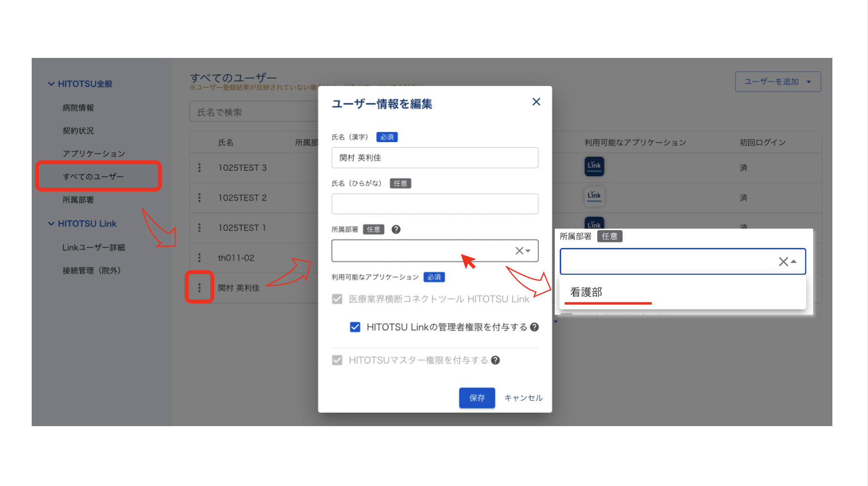Clear the 所属部署 selection in the dialog
This screenshot has width=868, height=486.
coord(519,251)
